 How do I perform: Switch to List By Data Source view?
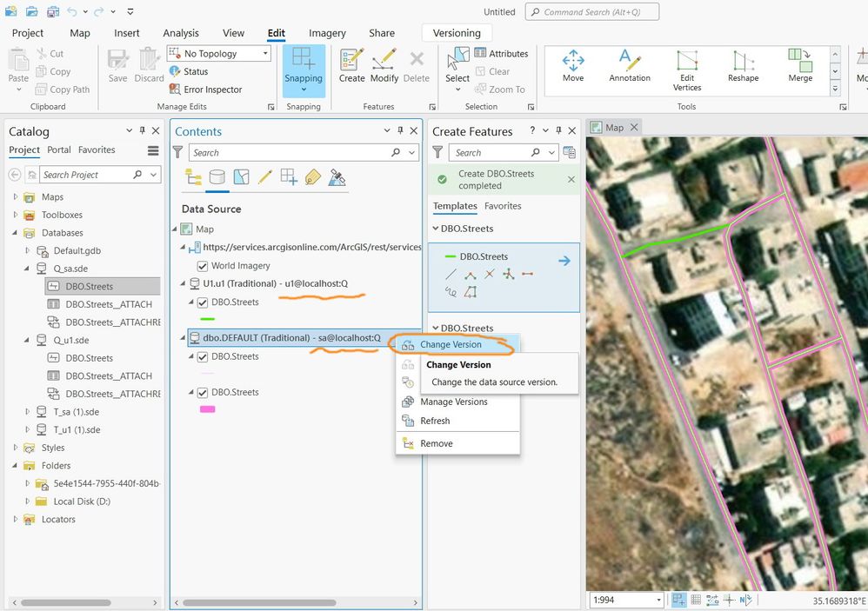coord(217,177)
